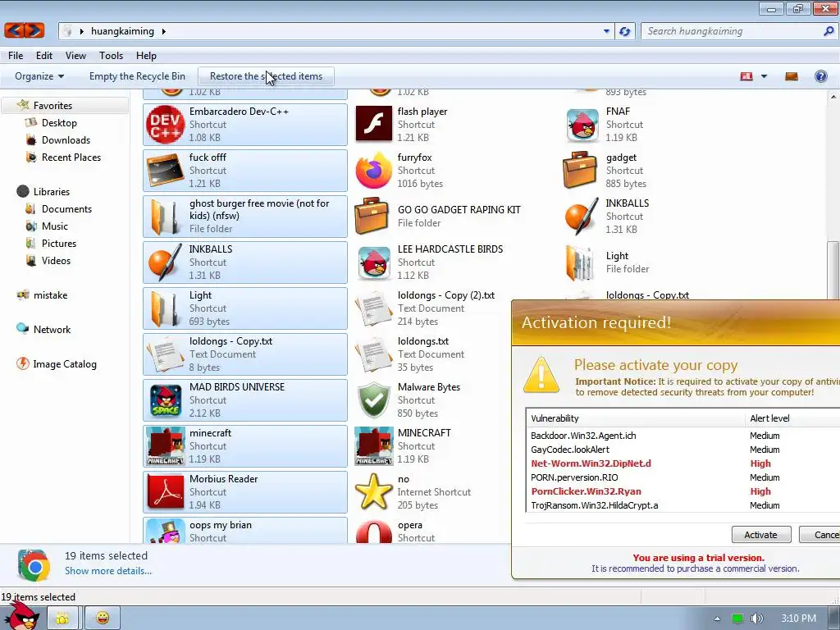Screen dimensions: 840x630
Task: Open the volume speaker tray icon
Action: pos(756,619)
